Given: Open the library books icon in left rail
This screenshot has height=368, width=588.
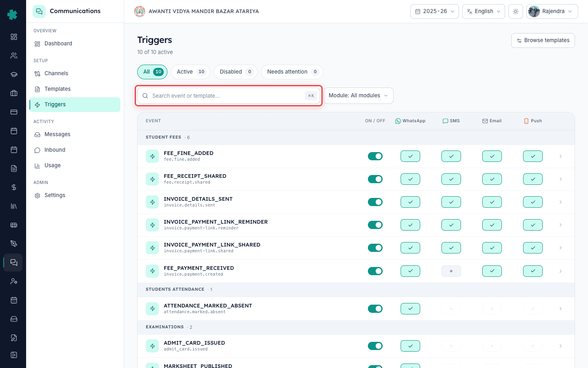Looking at the screenshot, I should point(14,206).
